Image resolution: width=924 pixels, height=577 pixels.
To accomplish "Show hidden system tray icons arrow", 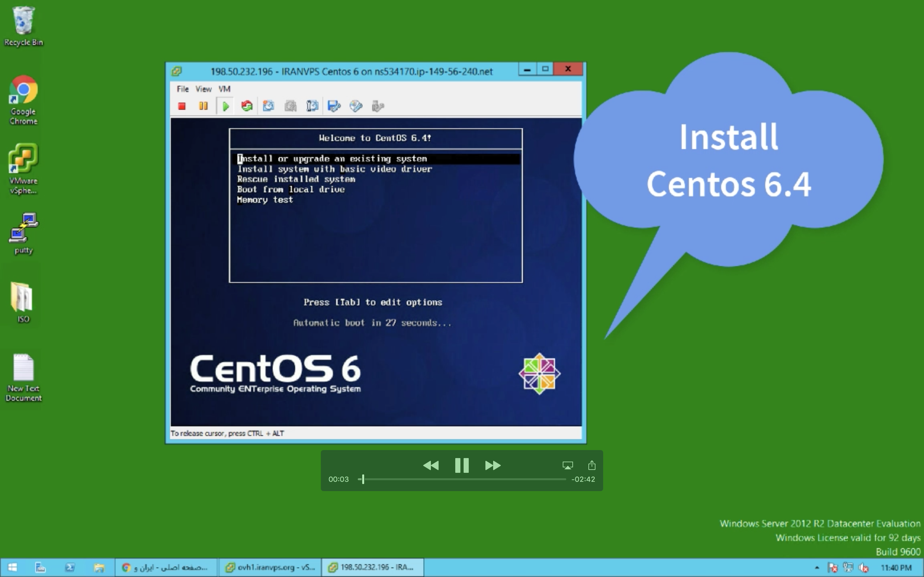I will (817, 568).
